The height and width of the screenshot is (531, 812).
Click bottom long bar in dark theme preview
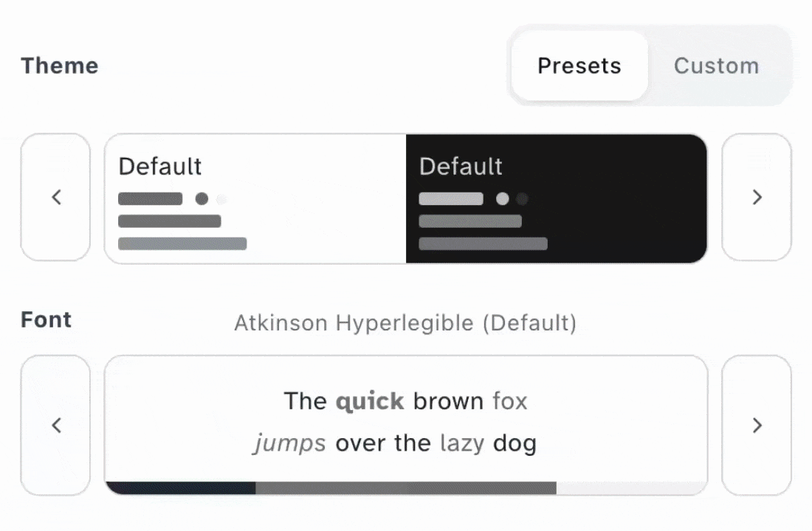(x=483, y=244)
